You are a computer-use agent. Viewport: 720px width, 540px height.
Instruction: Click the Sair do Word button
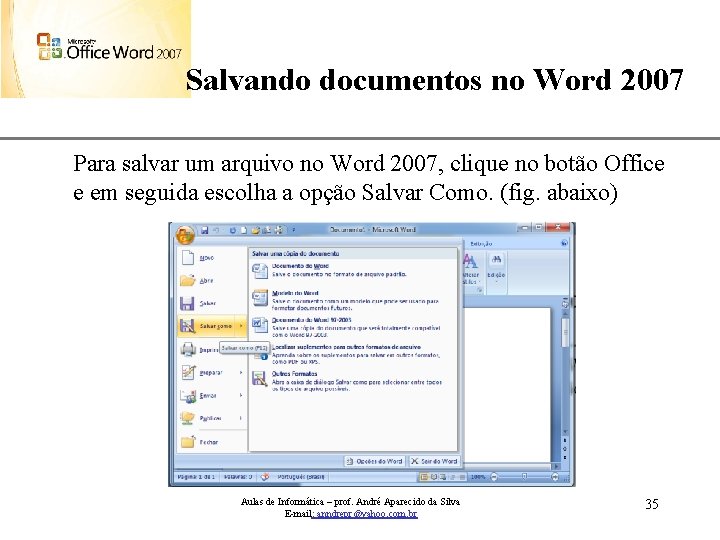[x=434, y=461]
